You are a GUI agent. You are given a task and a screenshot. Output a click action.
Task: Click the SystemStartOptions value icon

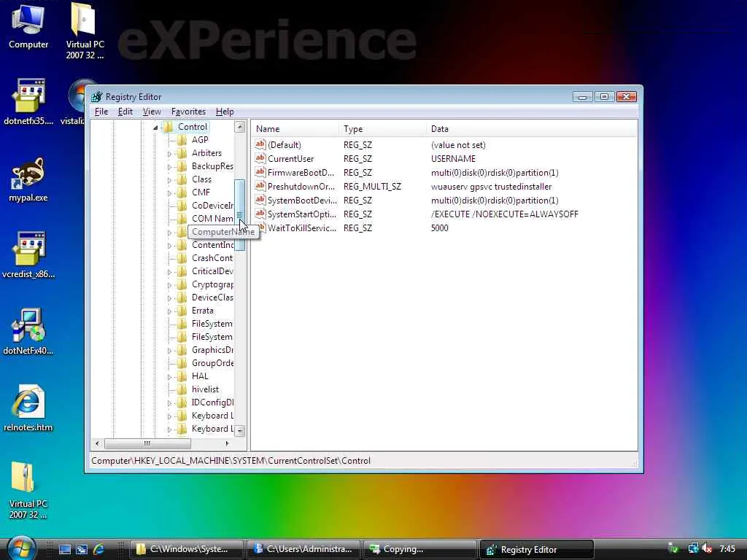click(x=260, y=214)
